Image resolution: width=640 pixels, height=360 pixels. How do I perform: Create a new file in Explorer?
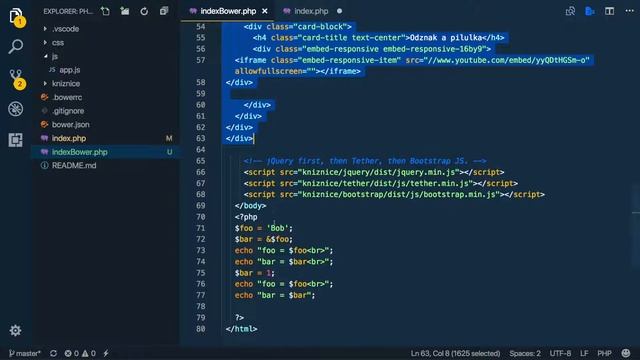105,11
